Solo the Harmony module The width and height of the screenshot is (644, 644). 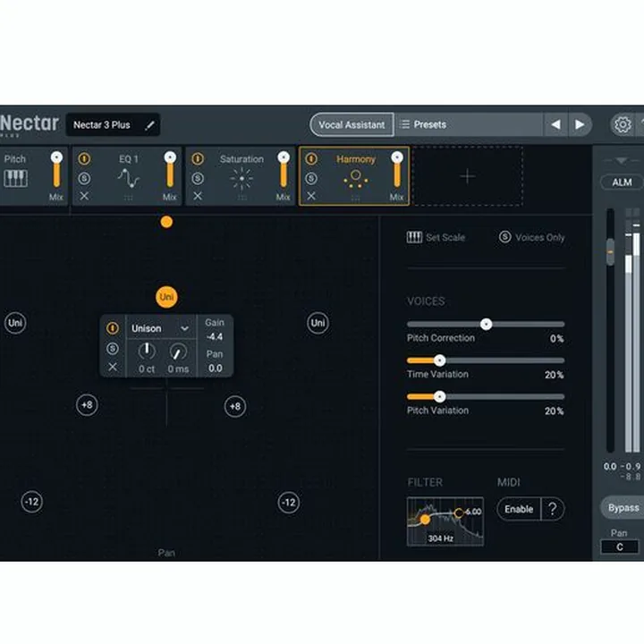[x=311, y=178]
